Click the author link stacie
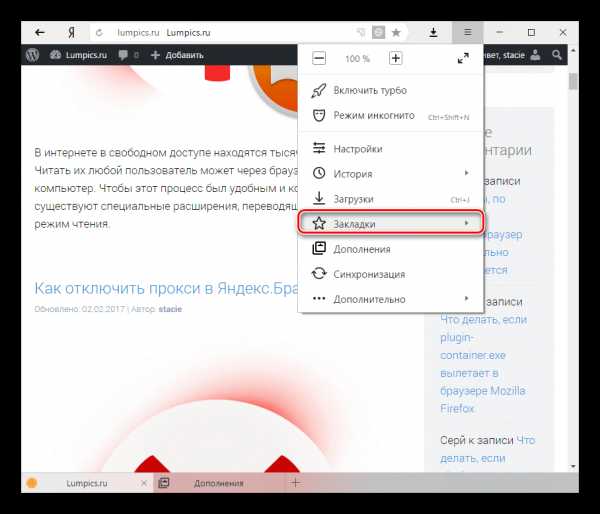This screenshot has width=600, height=514. tap(170, 309)
